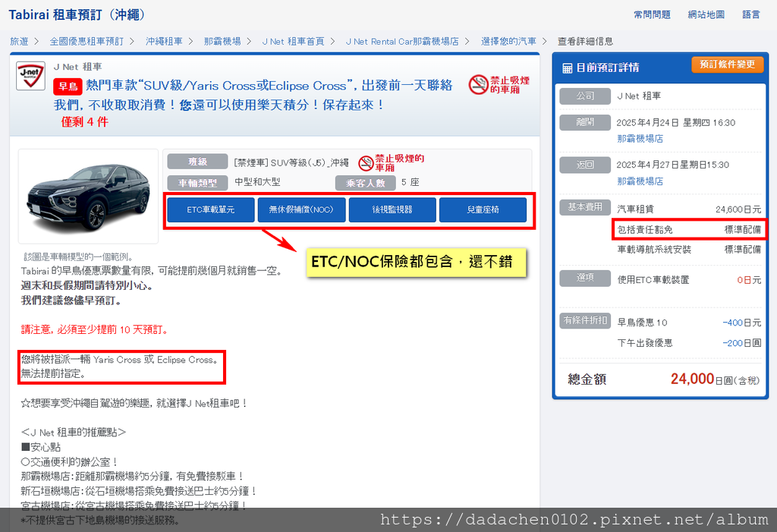Go to J Net 租車首頁 breadcrumb
The height and width of the screenshot is (532, 777).
coord(294,41)
